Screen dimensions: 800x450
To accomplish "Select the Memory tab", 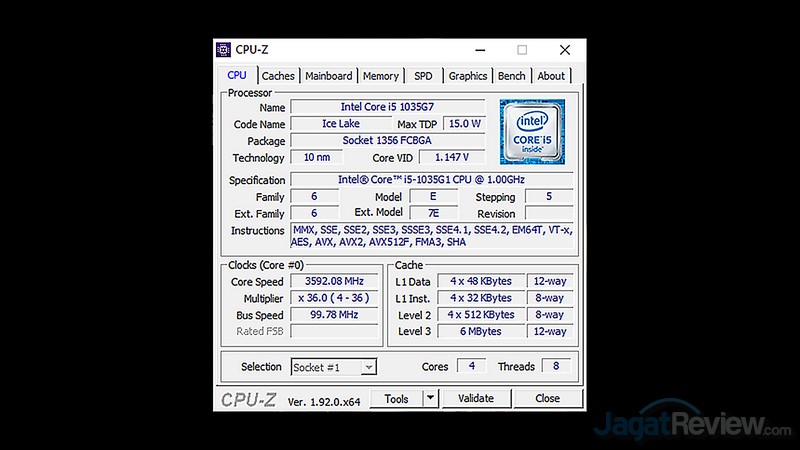I will pos(380,76).
